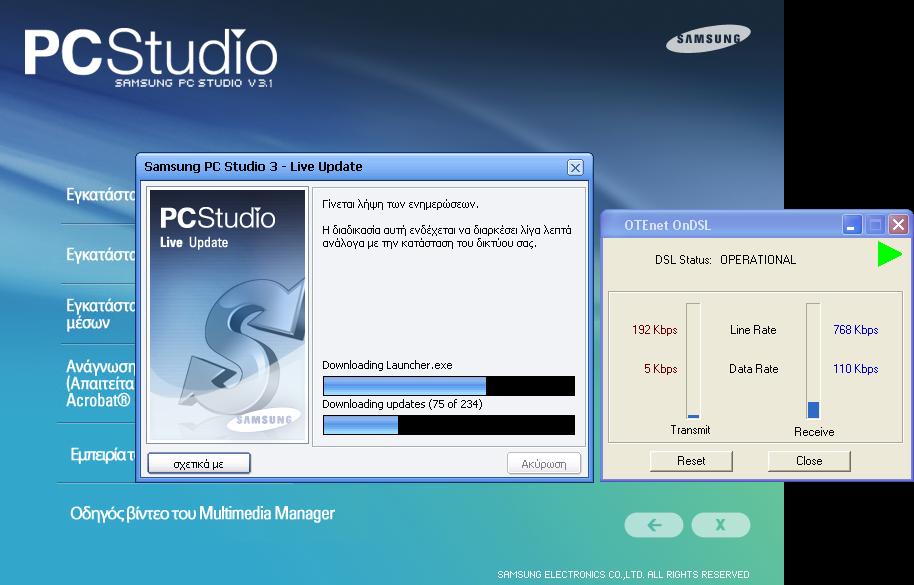Click the DSL Status OPERATIONAL text
Viewport: 914px width, 585px height.
(725, 260)
